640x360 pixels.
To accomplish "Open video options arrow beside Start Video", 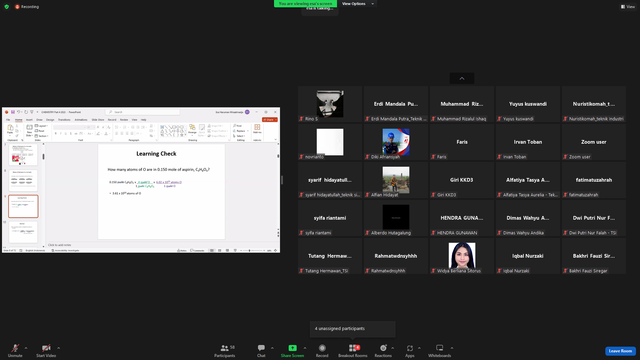I will [x=59, y=348].
